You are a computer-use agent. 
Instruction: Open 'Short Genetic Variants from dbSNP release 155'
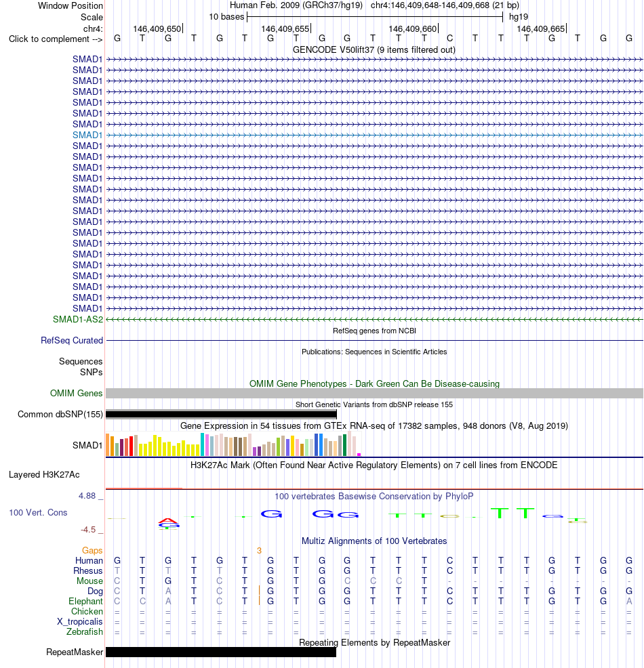click(x=374, y=404)
